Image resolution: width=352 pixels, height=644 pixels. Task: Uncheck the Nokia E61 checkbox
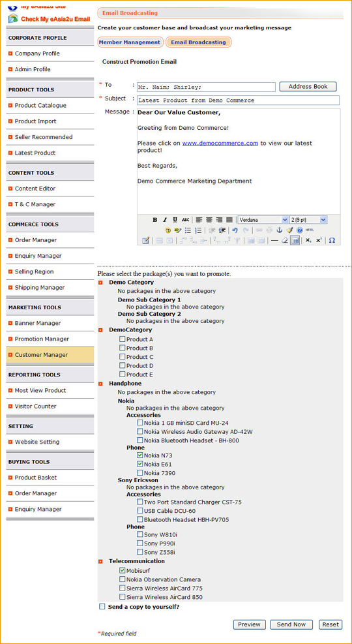pyautogui.click(x=140, y=464)
